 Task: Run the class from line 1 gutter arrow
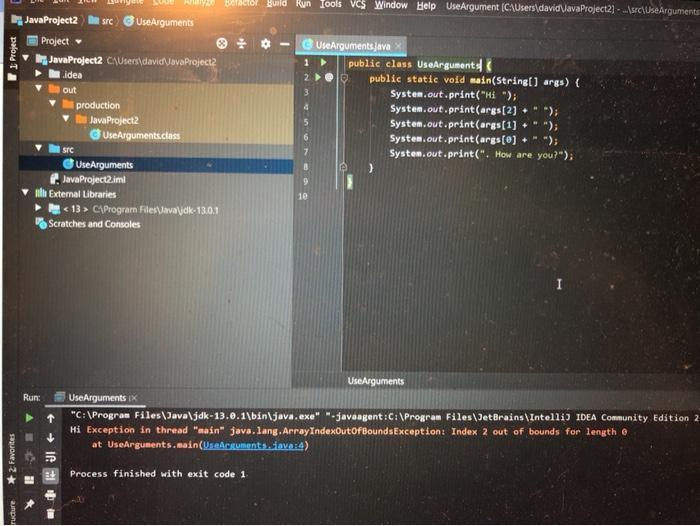pos(324,63)
